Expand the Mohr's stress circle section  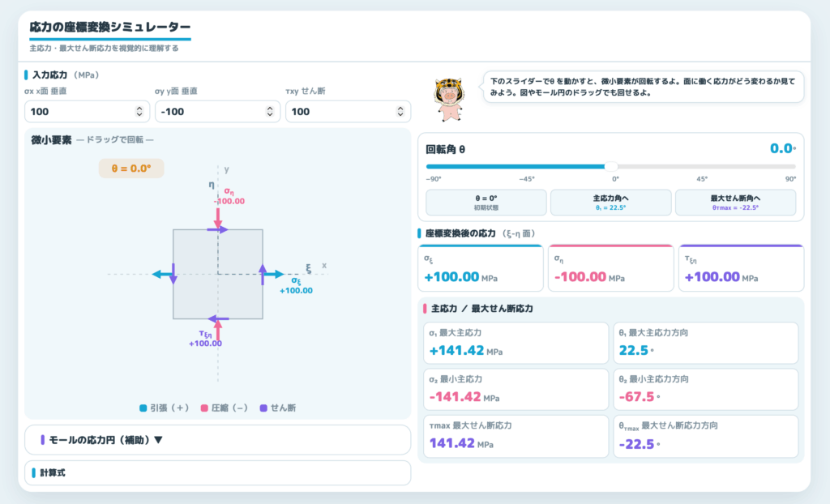pyautogui.click(x=217, y=440)
